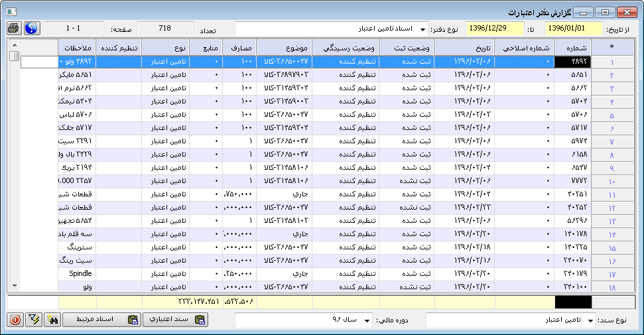Open the اسناد مرتبط related documents button
Viewport: 644px width, 335px height.
(x=101, y=320)
